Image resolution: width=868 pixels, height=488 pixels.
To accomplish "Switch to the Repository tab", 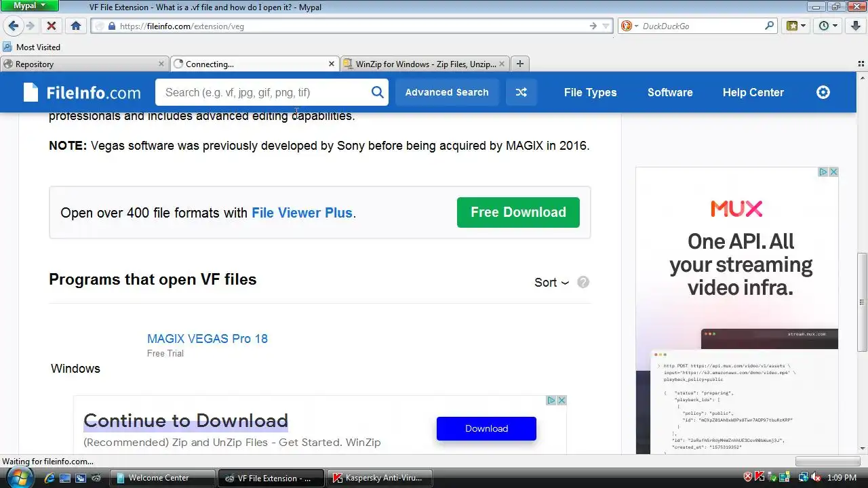I will (x=84, y=64).
